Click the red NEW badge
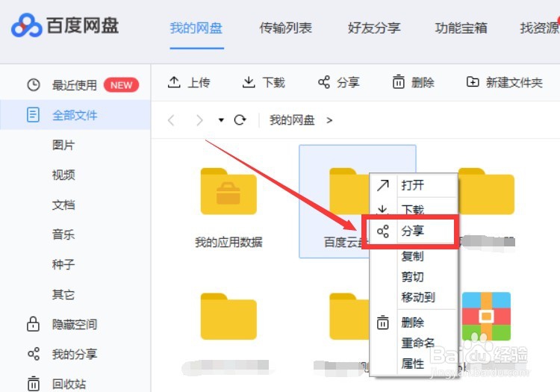 (x=121, y=85)
